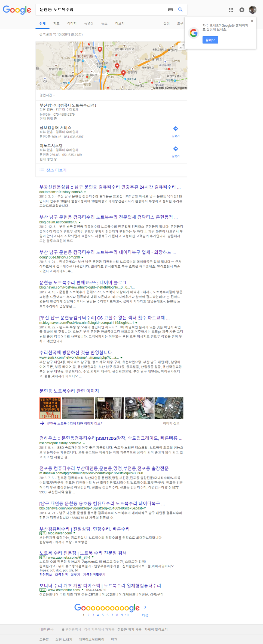Click 자세히 알아보기 in footer
Image resolution: width=263 pixels, height=644 pixels.
pyautogui.click(x=156, y=630)
